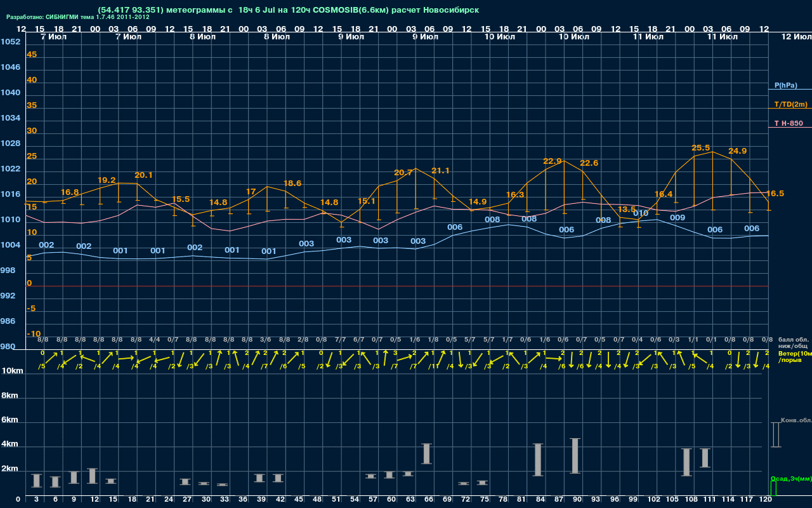
Task: Click the 010 pressure label
Action: coord(641,213)
